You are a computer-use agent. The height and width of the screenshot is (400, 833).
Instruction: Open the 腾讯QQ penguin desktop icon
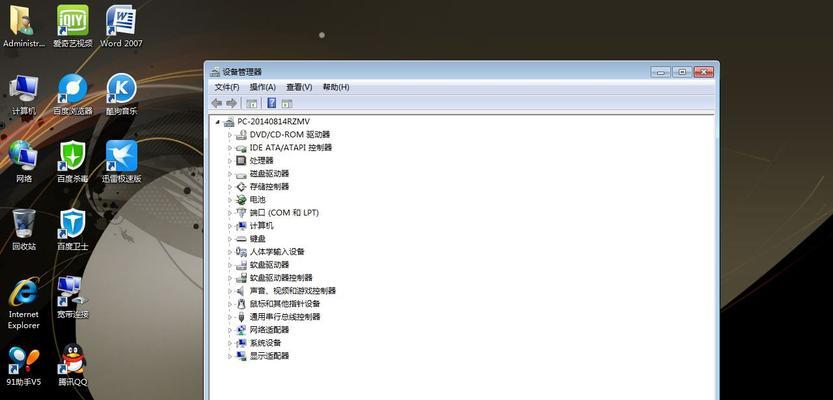pos(73,365)
